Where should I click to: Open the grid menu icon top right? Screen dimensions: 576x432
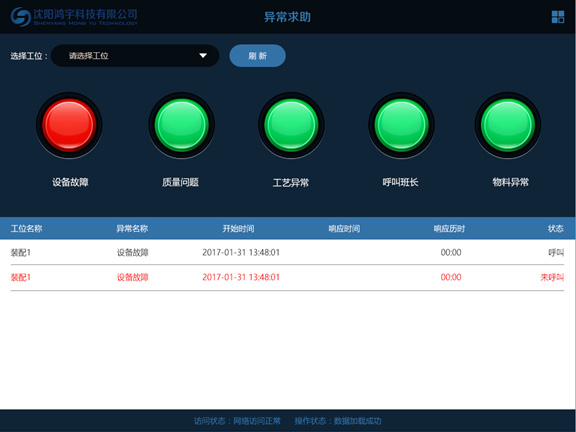558,17
